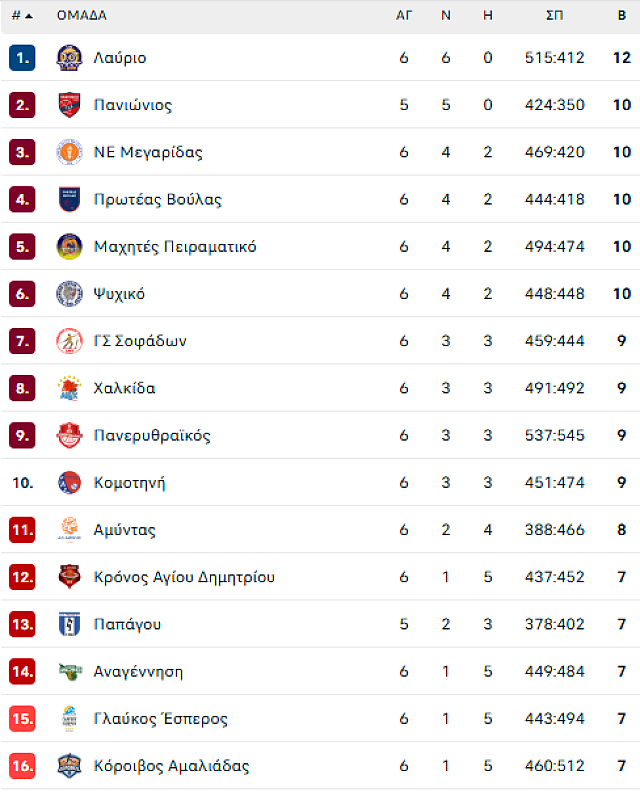The width and height of the screenshot is (640, 796).
Task: Click the Κρόνος Αγίου Δημητρίου logo
Action: [x=69, y=577]
